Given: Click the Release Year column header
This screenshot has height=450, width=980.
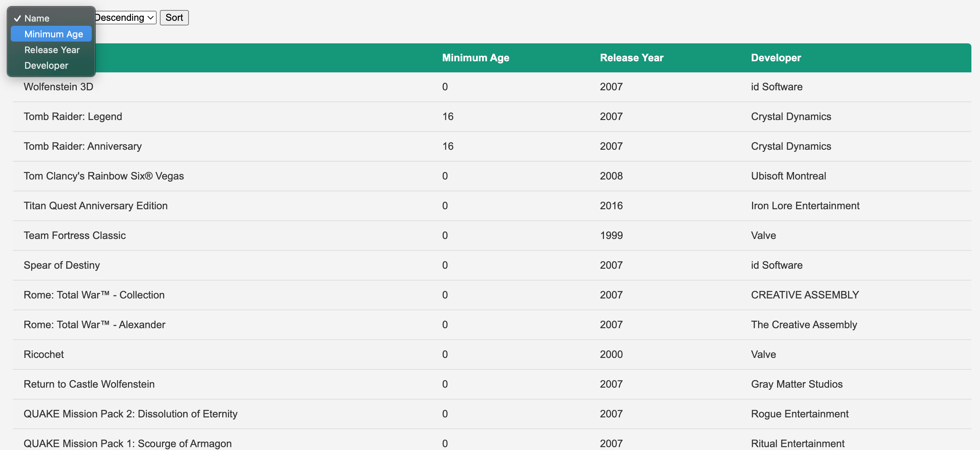Looking at the screenshot, I should coord(632,58).
